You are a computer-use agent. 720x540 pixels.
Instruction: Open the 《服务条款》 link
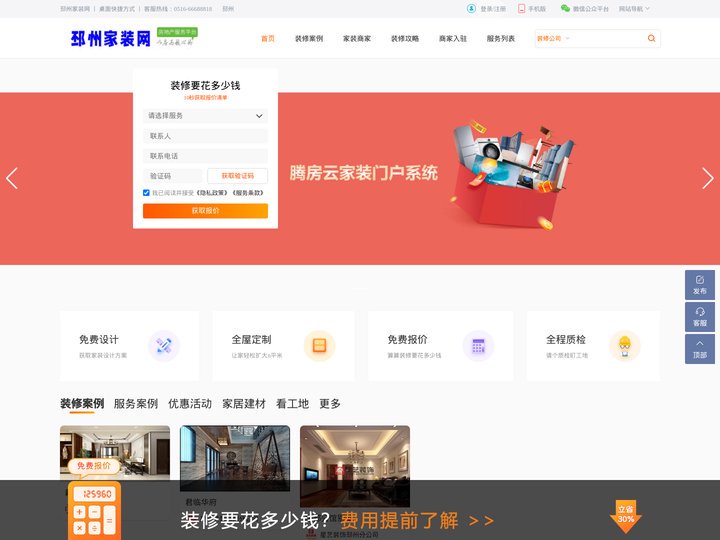pos(248,193)
